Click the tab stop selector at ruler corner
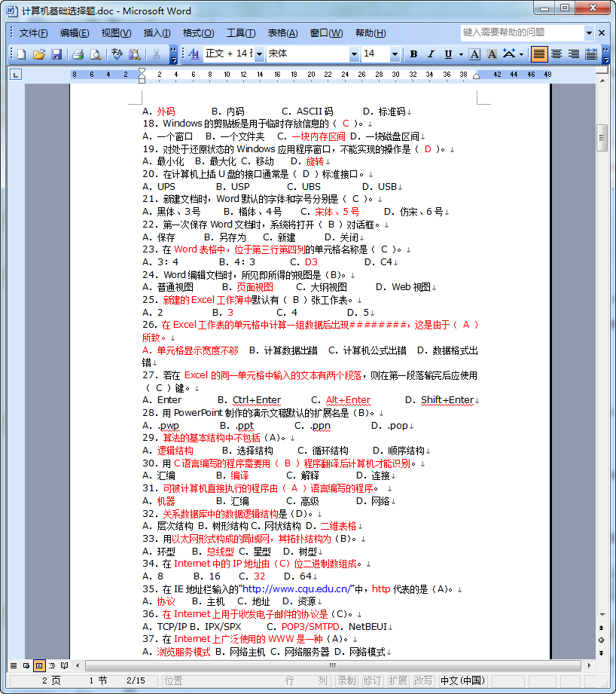This screenshot has width=616, height=694. 16,75
